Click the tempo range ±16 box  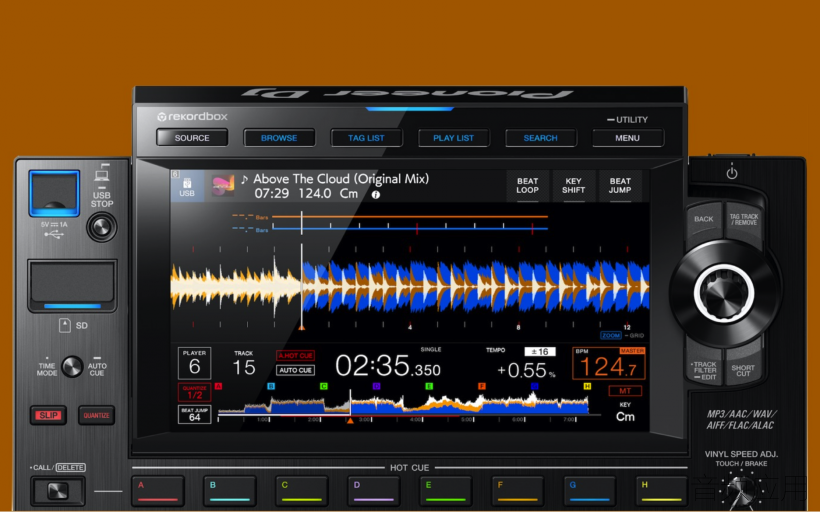[x=540, y=351]
